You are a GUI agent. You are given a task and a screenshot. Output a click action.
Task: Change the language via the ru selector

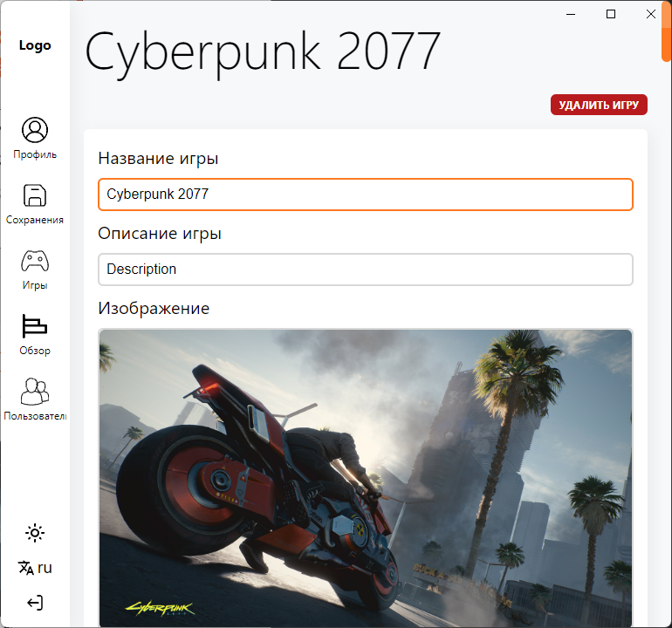[x=35, y=568]
